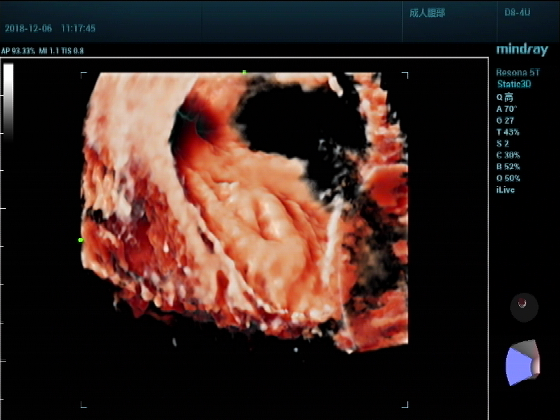Image resolution: width=560 pixels, height=420 pixels.
Task: Click the B 52% brightness parameter
Action: pyautogui.click(x=508, y=167)
